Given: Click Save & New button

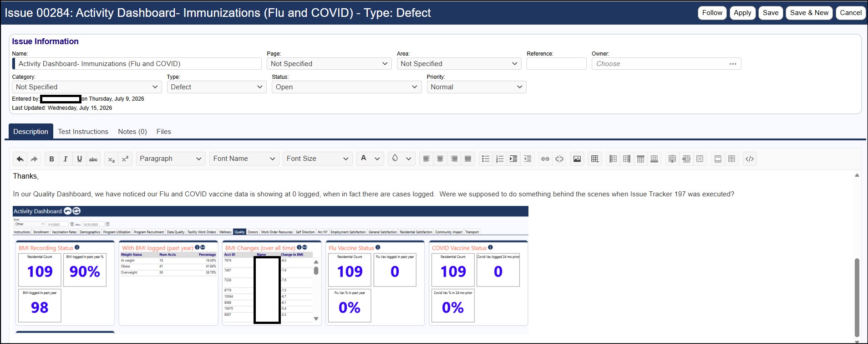Looking at the screenshot, I should point(809,13).
